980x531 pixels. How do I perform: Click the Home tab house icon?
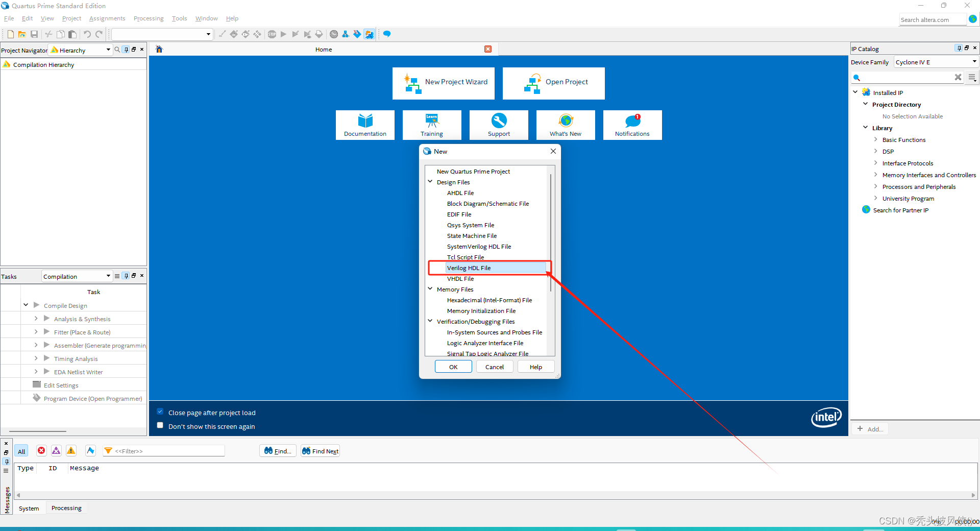click(159, 49)
